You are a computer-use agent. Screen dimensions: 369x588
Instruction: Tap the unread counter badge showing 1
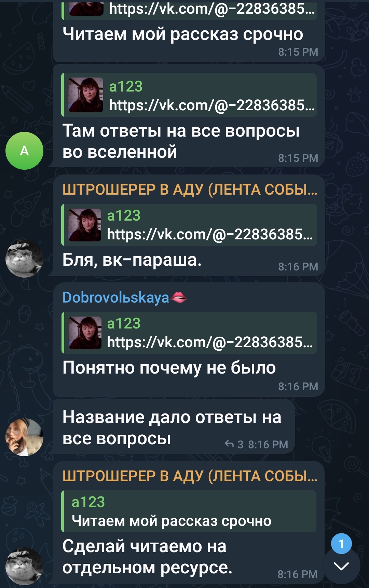(x=341, y=544)
